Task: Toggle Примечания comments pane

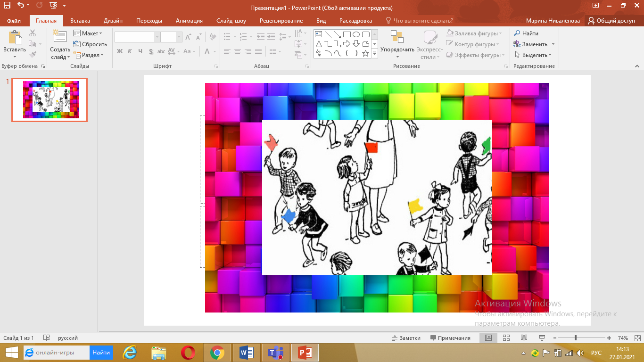Action: (x=450, y=338)
